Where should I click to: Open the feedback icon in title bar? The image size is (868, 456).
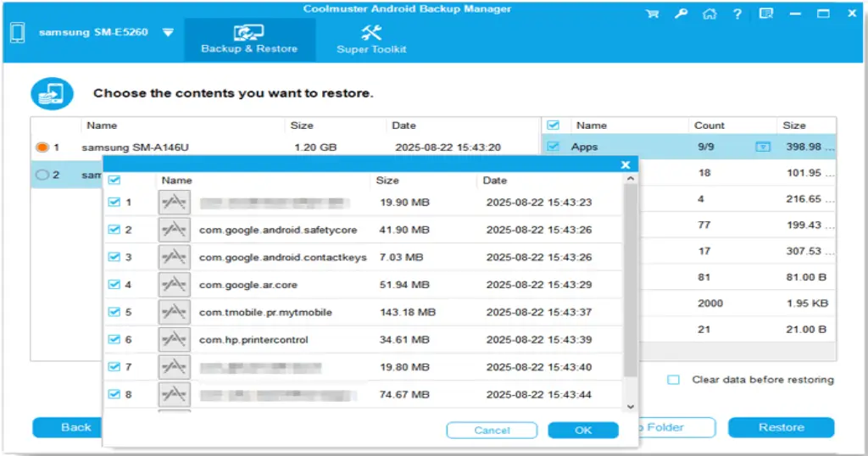click(766, 14)
